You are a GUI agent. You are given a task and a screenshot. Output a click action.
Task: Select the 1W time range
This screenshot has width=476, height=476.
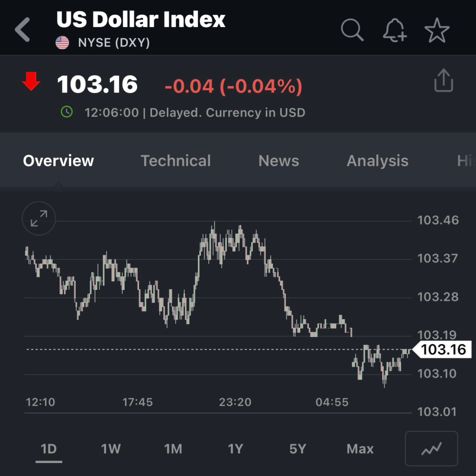coord(111,449)
